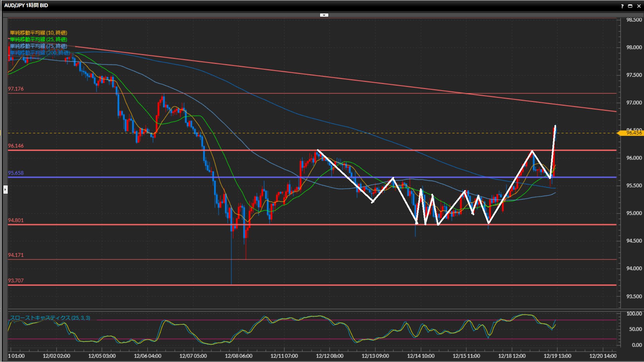Click the 97.176 horizontal line label
Screen dimensions: 644x362
point(16,89)
